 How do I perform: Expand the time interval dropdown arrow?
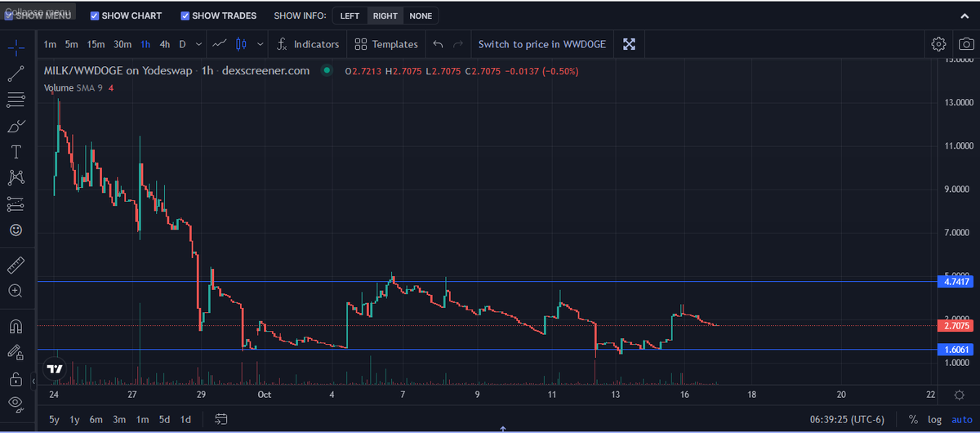(199, 44)
